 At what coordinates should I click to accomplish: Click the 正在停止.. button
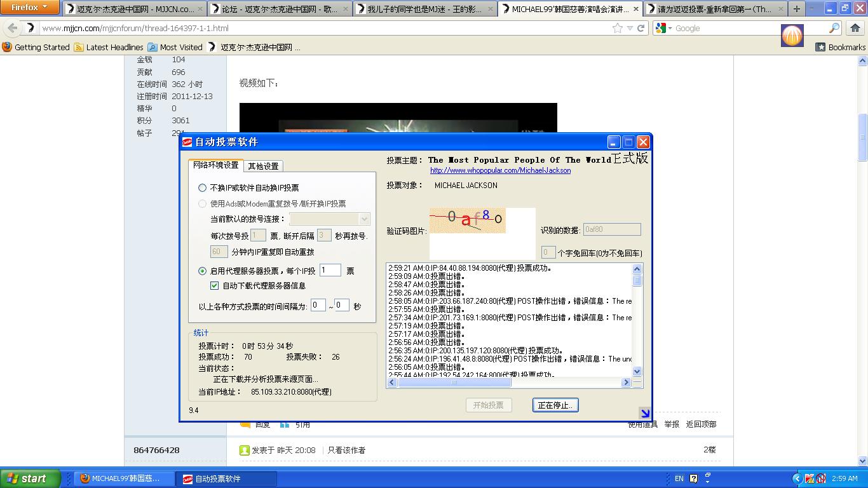pyautogui.click(x=555, y=405)
